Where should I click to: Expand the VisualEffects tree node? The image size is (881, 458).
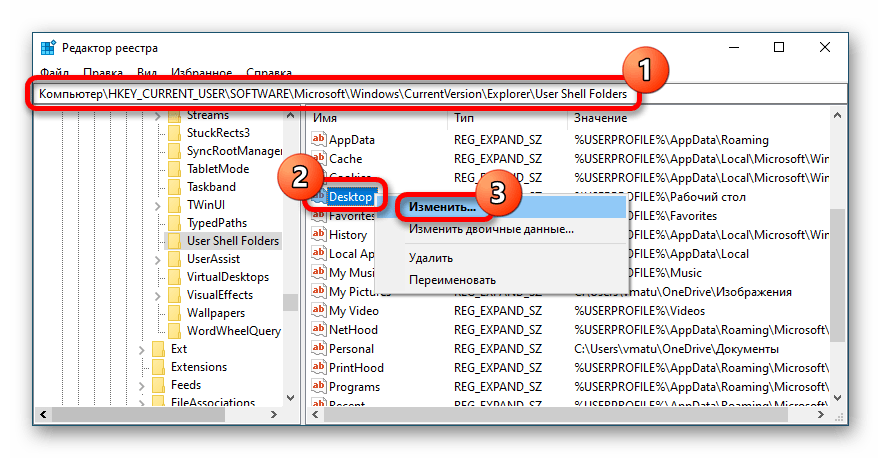pos(157,295)
